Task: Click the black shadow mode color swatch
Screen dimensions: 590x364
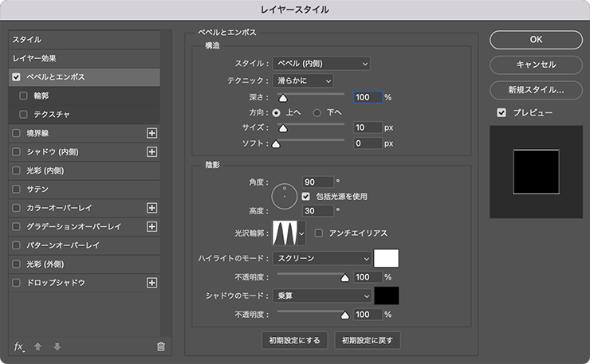Action: pos(386,296)
